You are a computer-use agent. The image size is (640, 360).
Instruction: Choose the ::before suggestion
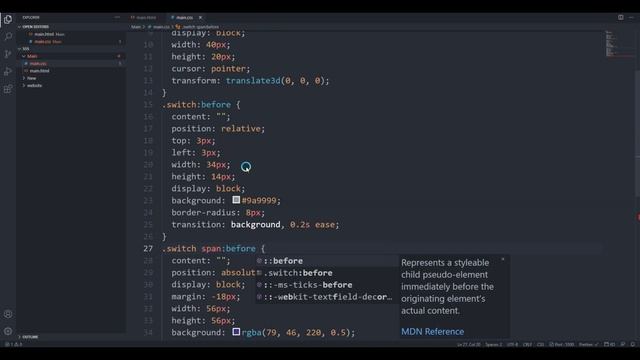coord(327,261)
